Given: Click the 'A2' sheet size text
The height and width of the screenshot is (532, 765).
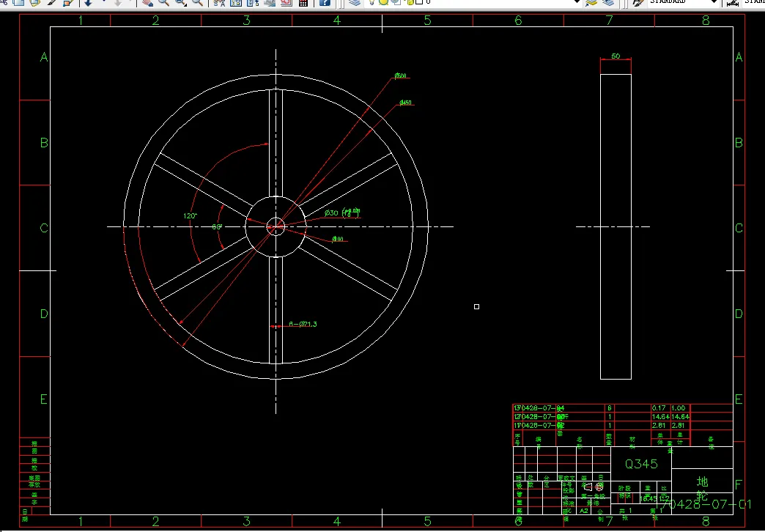Looking at the screenshot, I should coord(584,511).
